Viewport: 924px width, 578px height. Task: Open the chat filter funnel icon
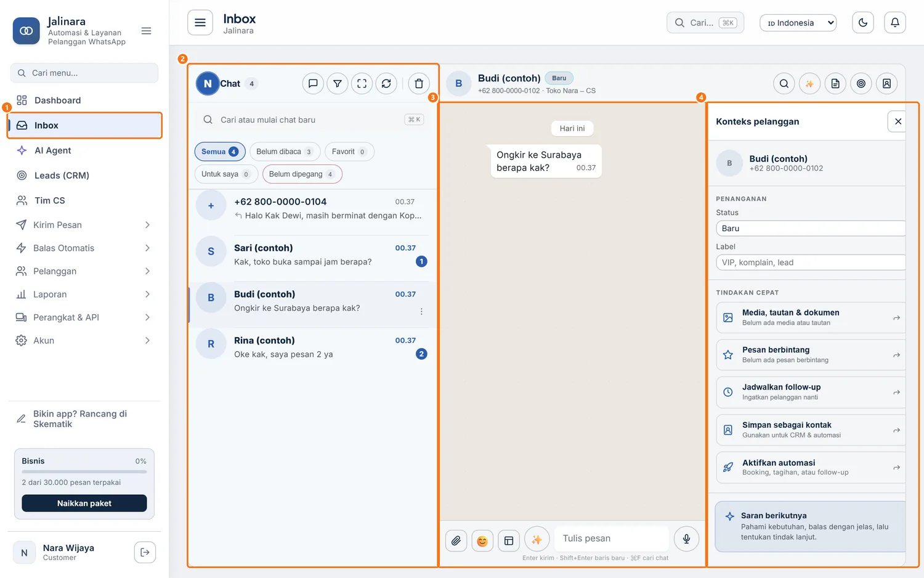coord(338,83)
